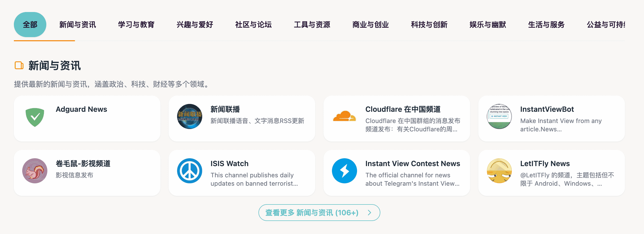Click 查看更多 新闻与资讯 (106+) button

click(x=319, y=213)
